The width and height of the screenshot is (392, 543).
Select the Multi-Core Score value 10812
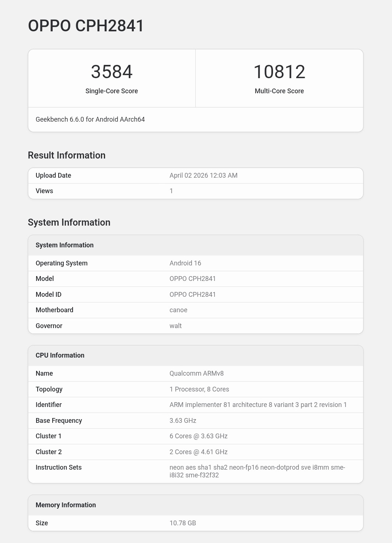click(279, 72)
